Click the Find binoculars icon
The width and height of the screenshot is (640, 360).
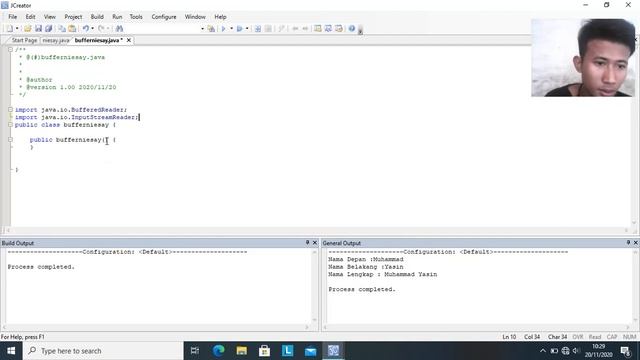[119, 29]
